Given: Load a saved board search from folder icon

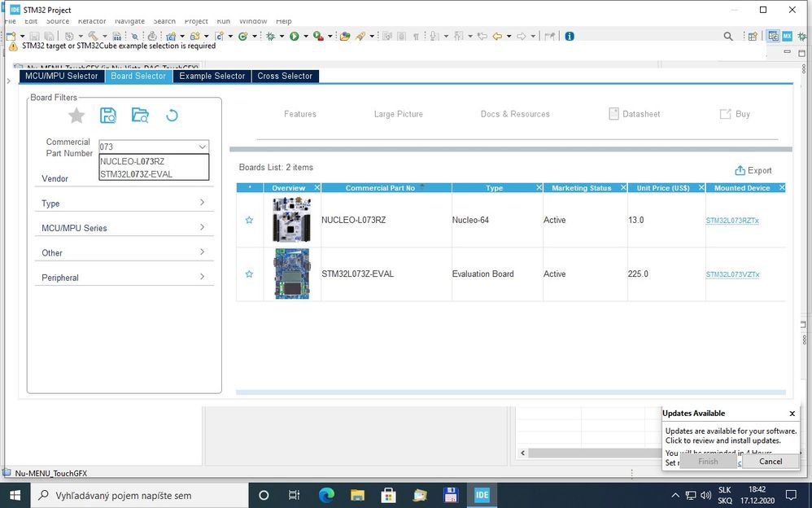Looking at the screenshot, I should [140, 115].
